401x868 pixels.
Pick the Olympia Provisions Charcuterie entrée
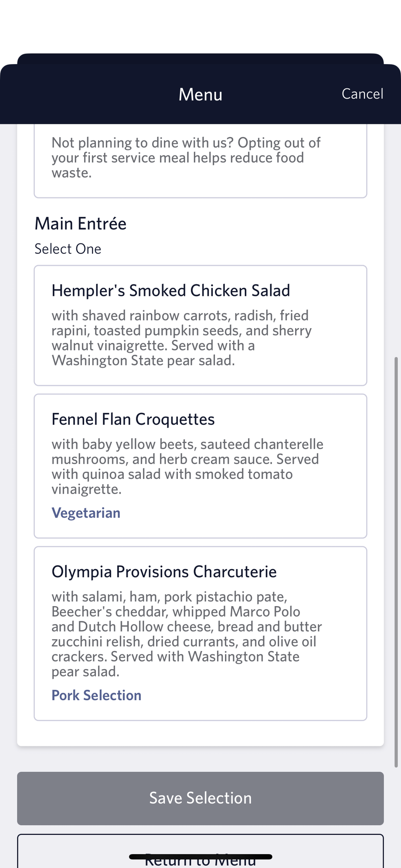(164, 572)
